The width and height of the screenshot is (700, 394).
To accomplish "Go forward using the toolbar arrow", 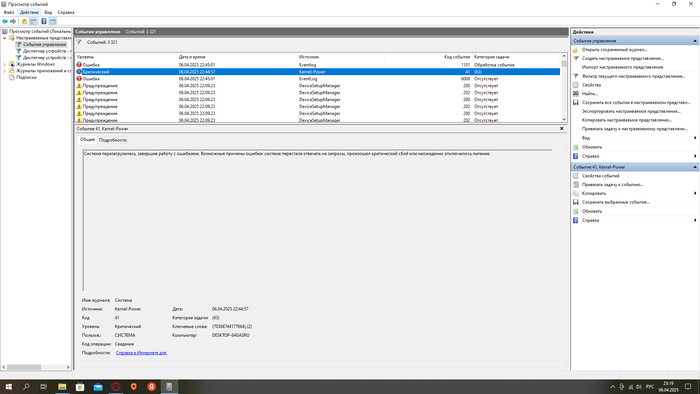I will 13,21.
